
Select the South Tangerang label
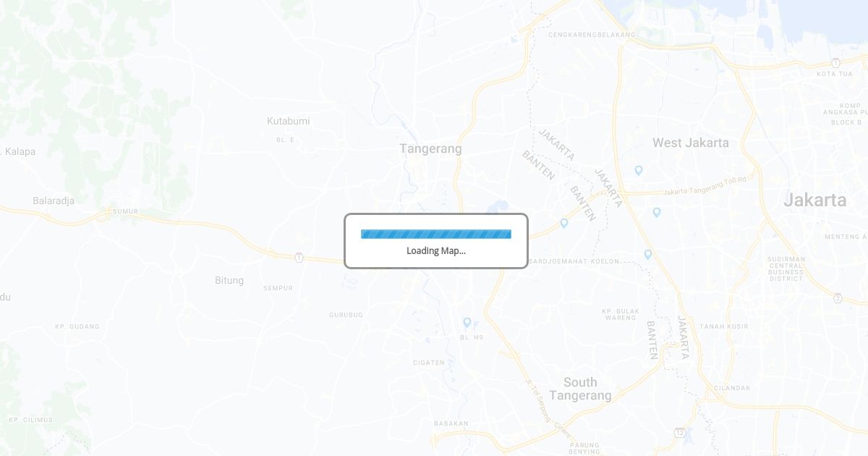click(580, 389)
